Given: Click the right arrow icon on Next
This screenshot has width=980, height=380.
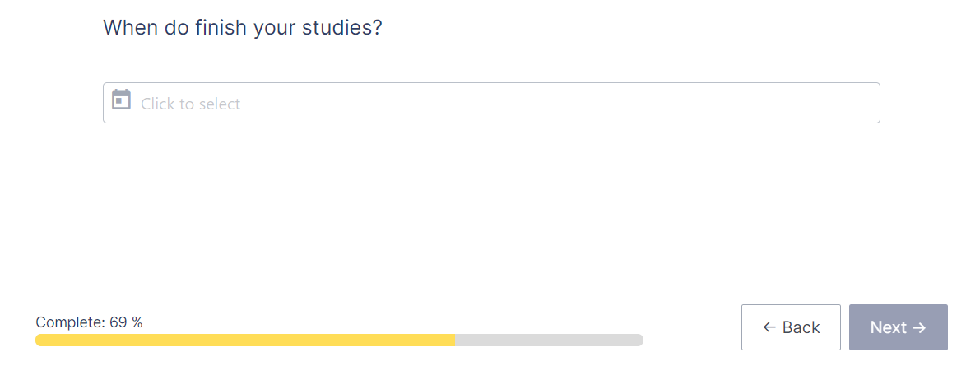Looking at the screenshot, I should point(919,327).
